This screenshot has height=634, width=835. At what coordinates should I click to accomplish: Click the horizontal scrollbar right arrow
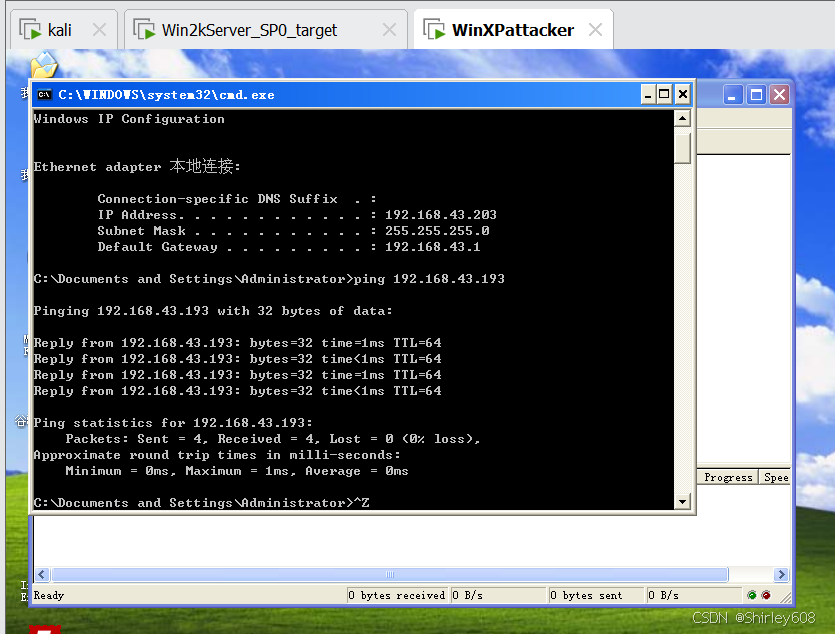point(781,574)
